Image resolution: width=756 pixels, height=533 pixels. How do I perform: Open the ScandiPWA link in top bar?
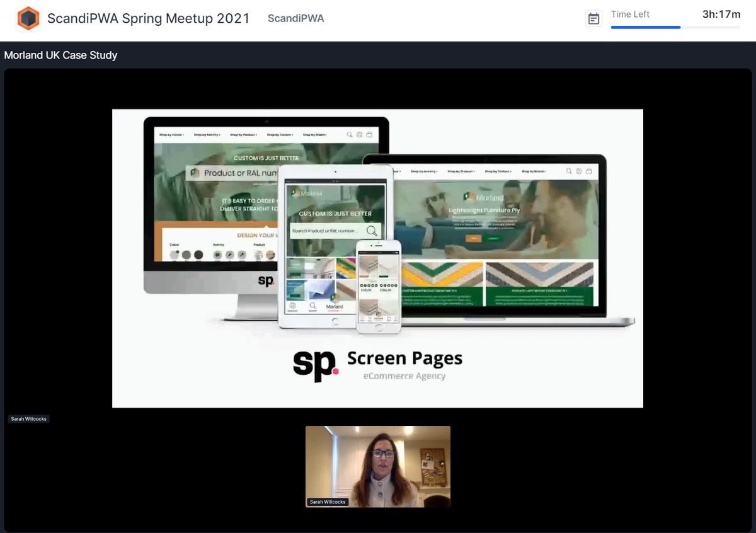(x=296, y=18)
